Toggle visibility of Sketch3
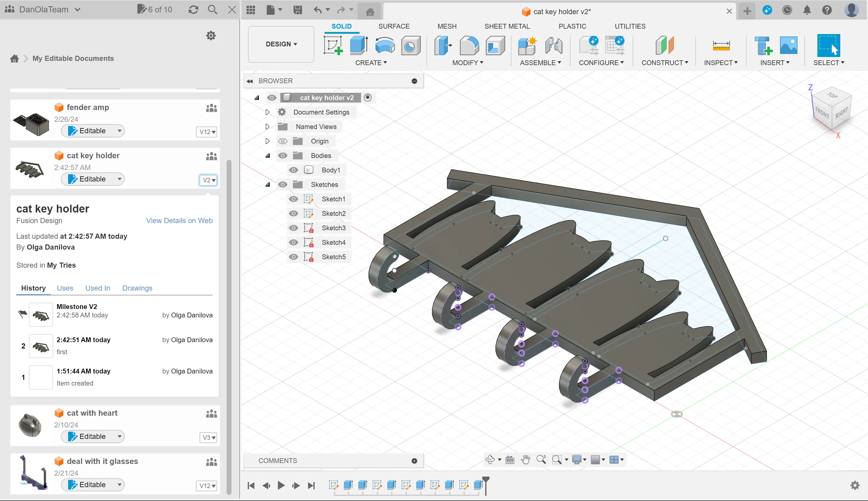Viewport: 868px width, 501px height. (293, 228)
